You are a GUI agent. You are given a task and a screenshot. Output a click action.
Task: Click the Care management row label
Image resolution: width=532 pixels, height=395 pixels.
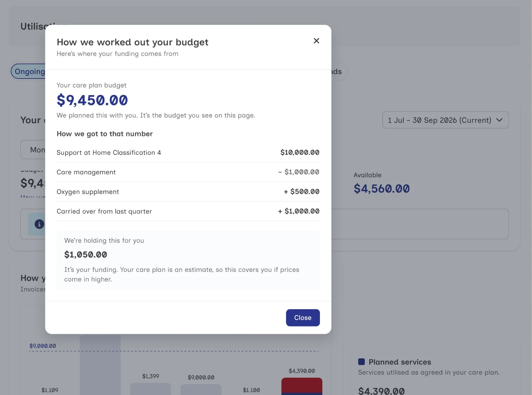tap(86, 172)
